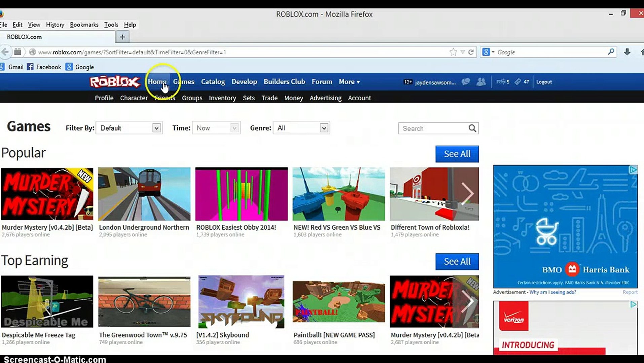Open the Account sub-navigation link
This screenshot has width=644, height=363.
(359, 98)
